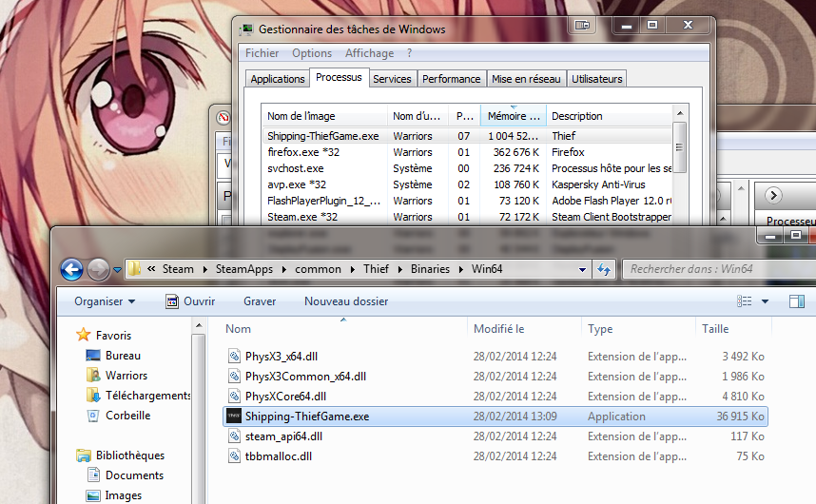
Task: Sort files by the Type column
Action: pos(600,329)
